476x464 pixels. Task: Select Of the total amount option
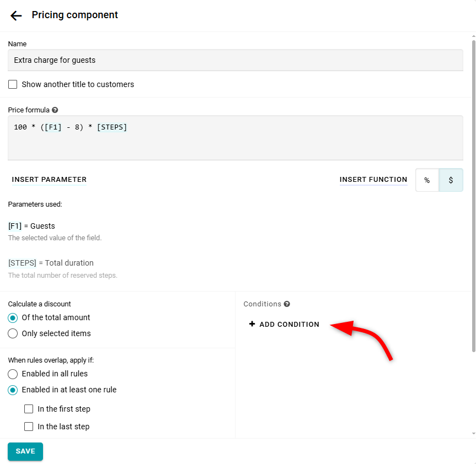[13, 318]
